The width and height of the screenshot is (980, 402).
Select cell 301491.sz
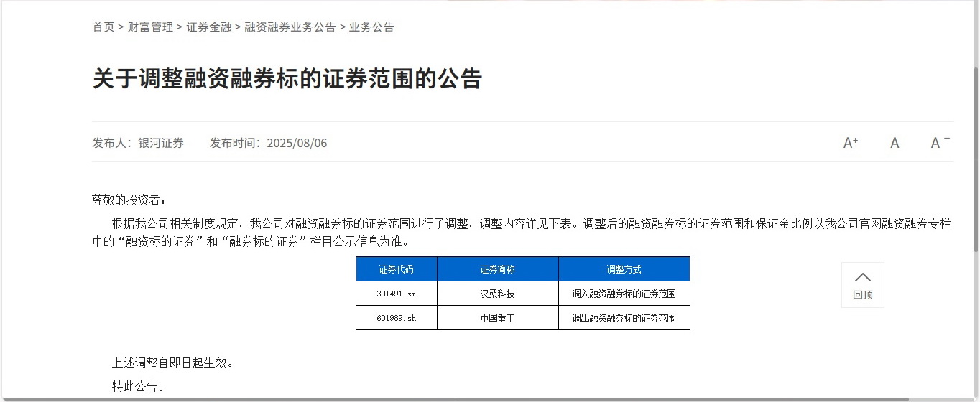397,294
